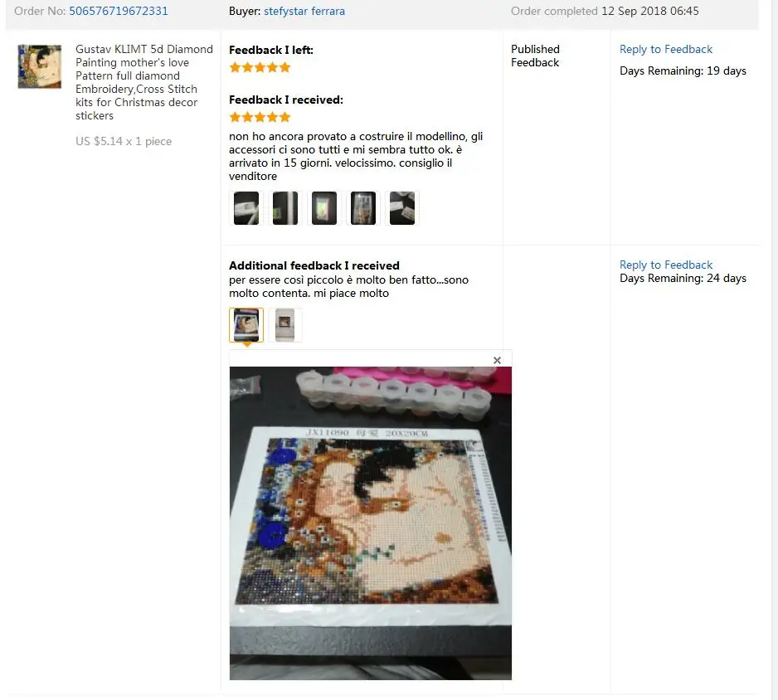Click Reply to Feedback for additional feedback
778x700 pixels.
[665, 265]
